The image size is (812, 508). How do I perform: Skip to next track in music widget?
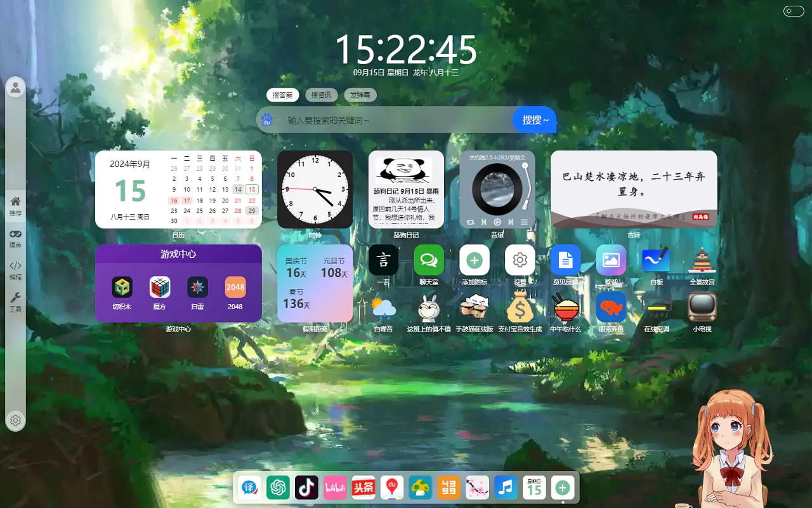(511, 222)
